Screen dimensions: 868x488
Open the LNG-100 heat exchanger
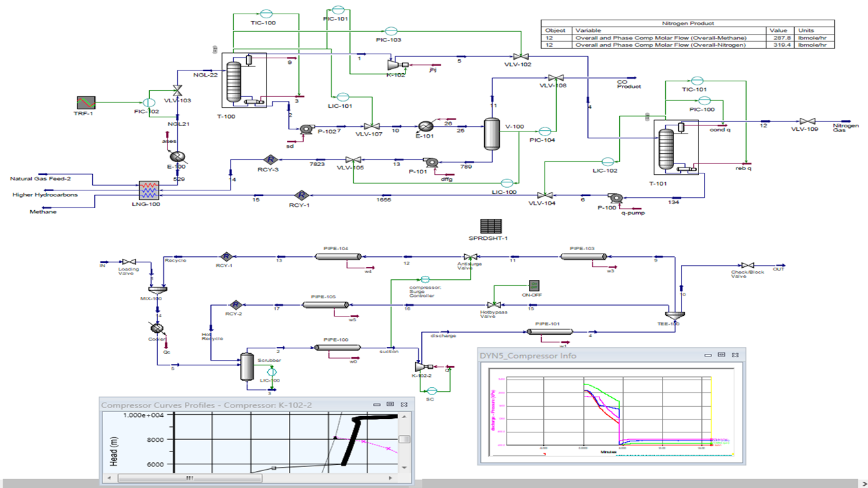click(148, 188)
